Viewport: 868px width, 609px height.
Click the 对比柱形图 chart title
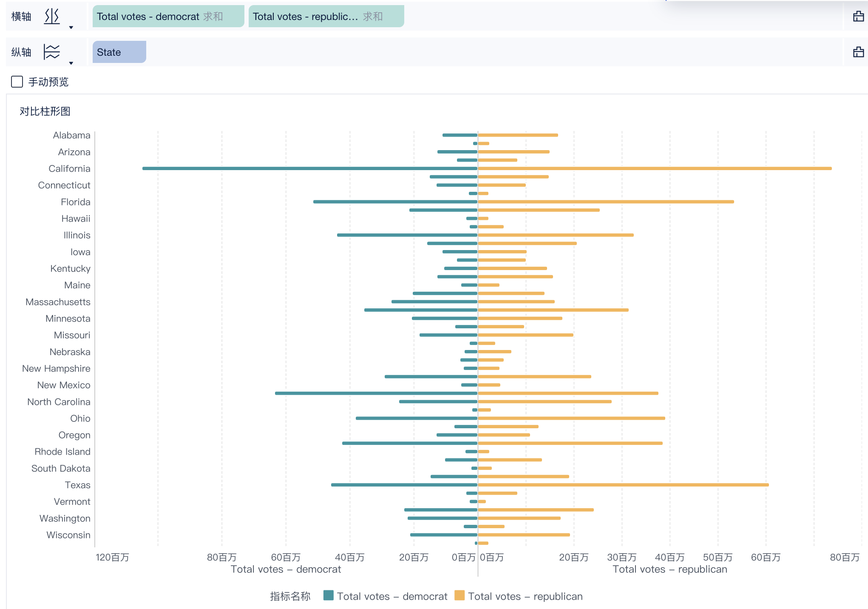(x=45, y=111)
